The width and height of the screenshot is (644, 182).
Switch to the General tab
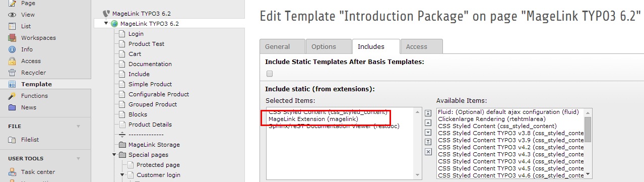click(282, 46)
